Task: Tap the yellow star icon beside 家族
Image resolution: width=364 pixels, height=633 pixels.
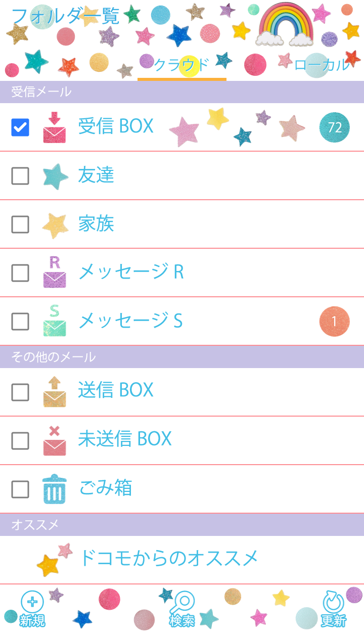Action: click(x=55, y=225)
